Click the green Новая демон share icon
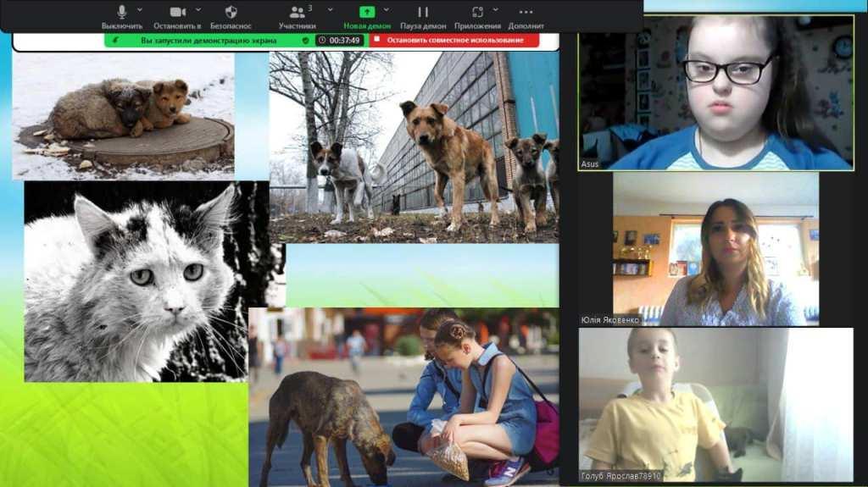Image resolution: width=868 pixels, height=487 pixels. tap(366, 13)
